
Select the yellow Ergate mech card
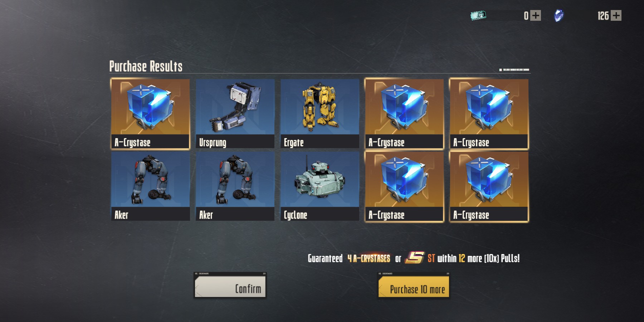pos(320,113)
